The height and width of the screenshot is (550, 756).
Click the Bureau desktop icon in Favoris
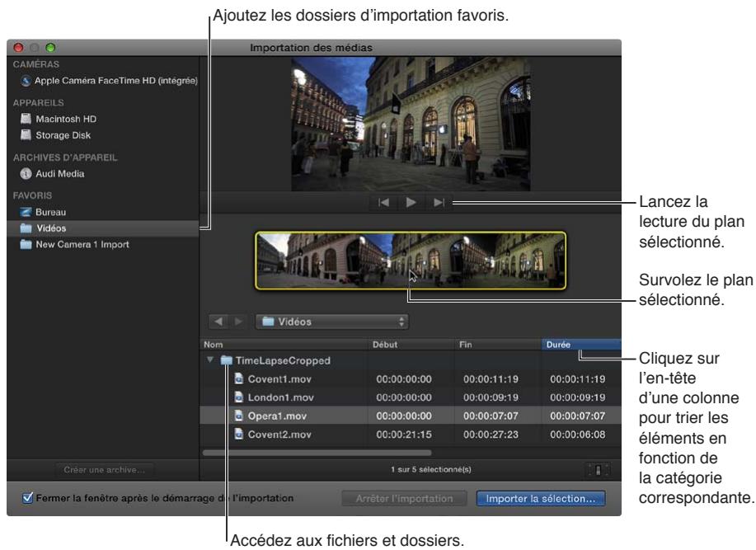(26, 212)
